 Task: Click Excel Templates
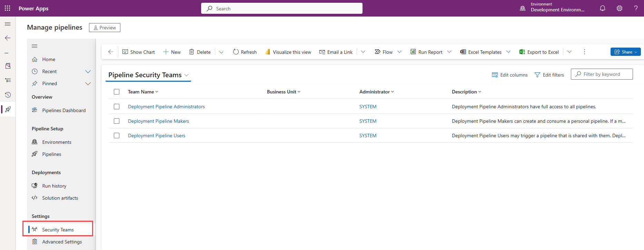pos(481,52)
